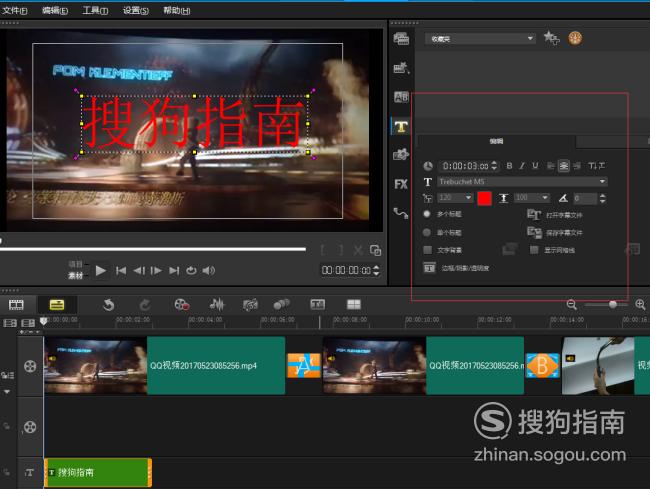The width and height of the screenshot is (650, 489).
Task: Click the add-to-favorites star icon
Action: [551, 38]
